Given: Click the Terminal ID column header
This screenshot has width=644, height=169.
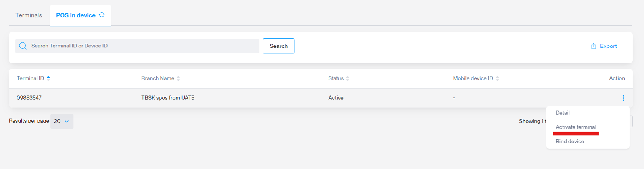Looking at the screenshot, I should click(30, 78).
